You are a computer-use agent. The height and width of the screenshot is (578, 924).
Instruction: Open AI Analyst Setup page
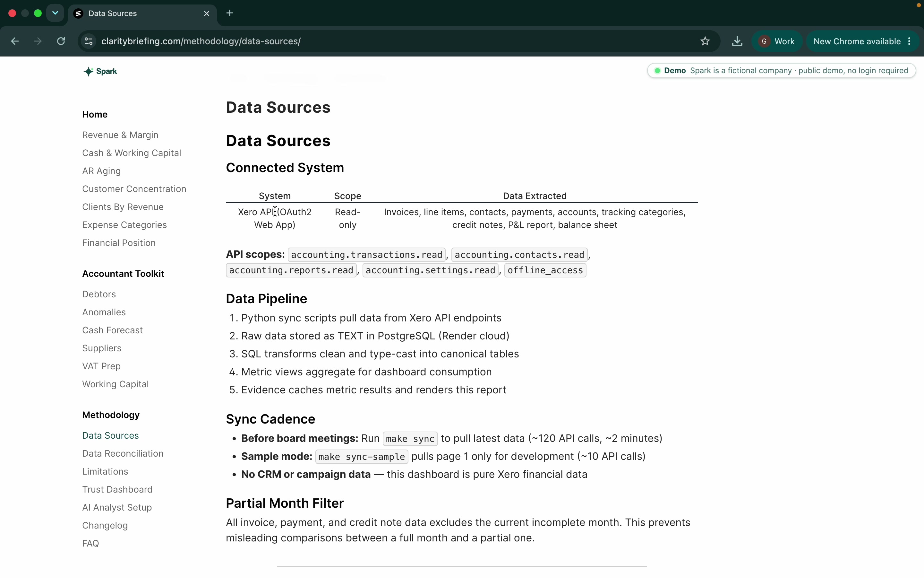tap(117, 508)
